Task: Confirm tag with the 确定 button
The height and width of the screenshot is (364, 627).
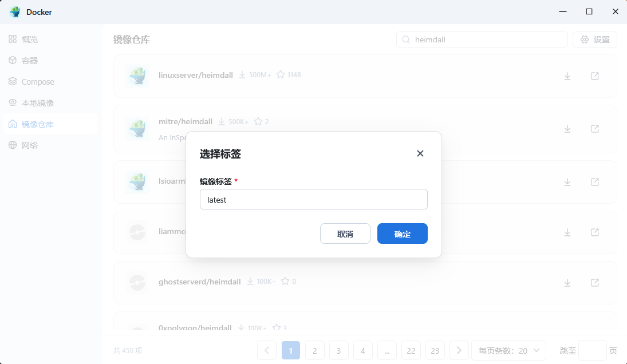Action: click(403, 234)
